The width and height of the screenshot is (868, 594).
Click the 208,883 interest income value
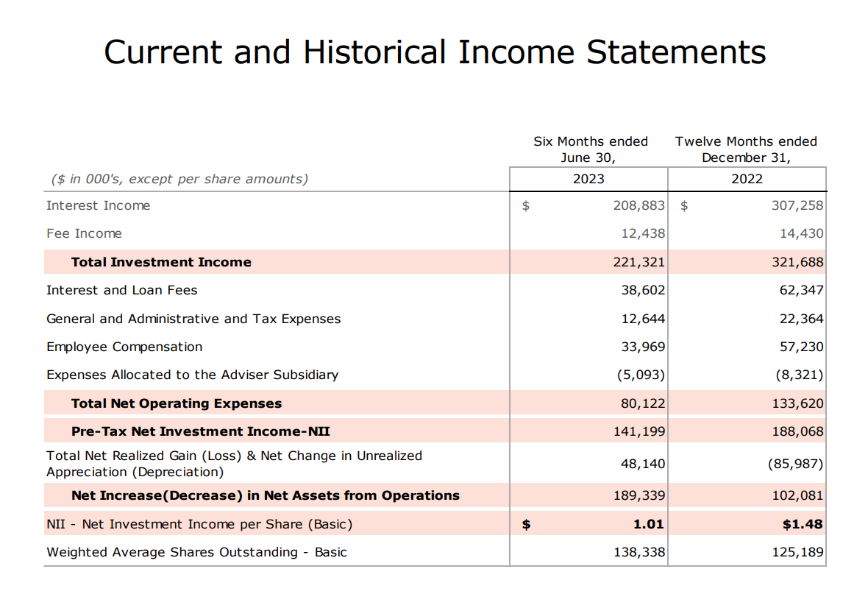click(638, 205)
